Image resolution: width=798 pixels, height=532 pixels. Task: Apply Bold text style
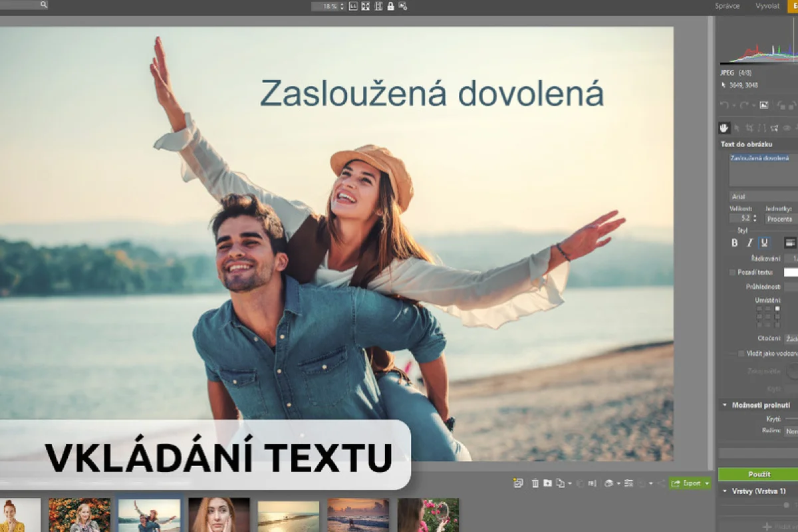coord(735,243)
